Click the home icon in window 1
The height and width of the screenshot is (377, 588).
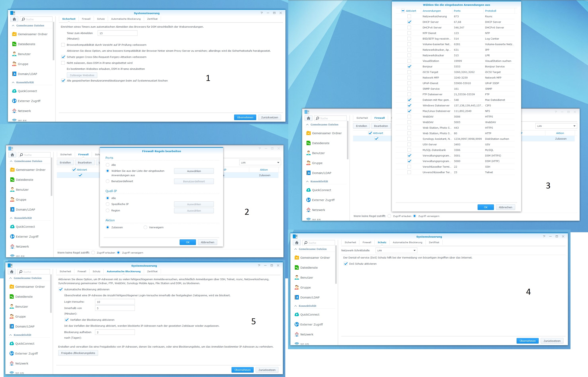(x=14, y=19)
